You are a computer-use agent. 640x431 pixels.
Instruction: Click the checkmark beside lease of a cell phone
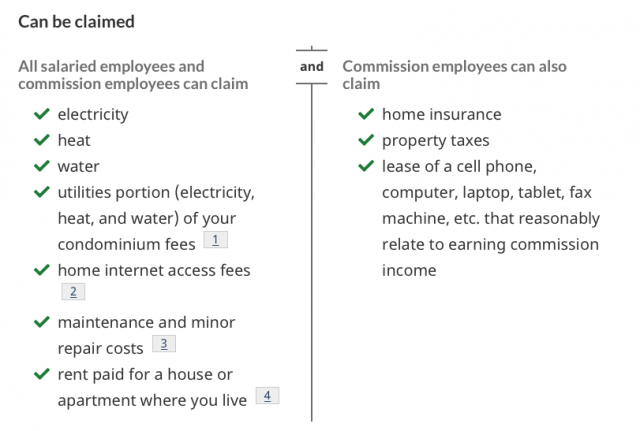click(366, 166)
